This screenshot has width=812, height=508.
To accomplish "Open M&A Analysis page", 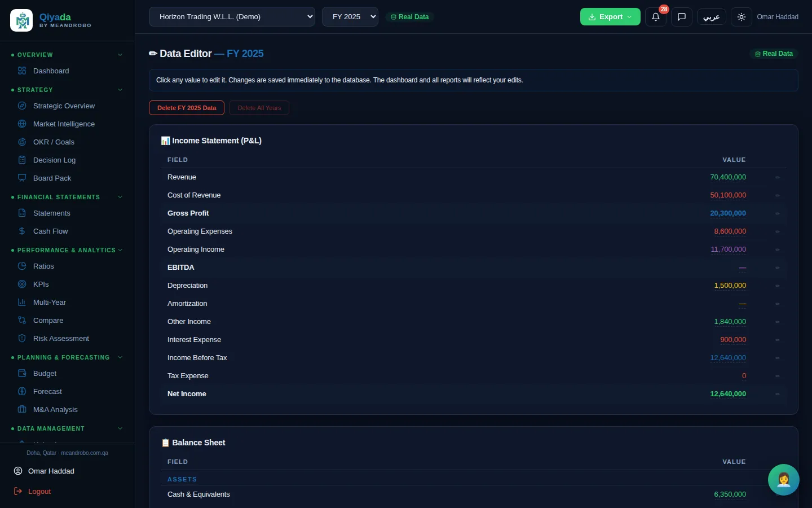I will pyautogui.click(x=55, y=410).
